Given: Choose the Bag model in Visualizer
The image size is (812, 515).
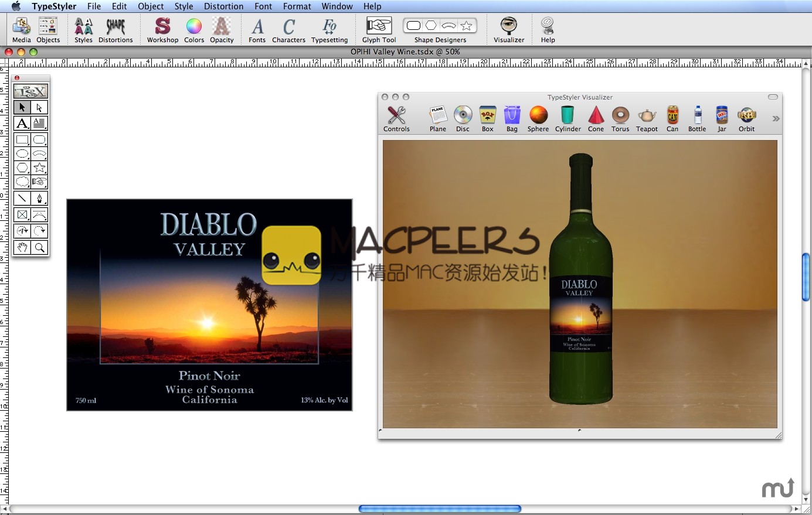Looking at the screenshot, I should pyautogui.click(x=512, y=119).
